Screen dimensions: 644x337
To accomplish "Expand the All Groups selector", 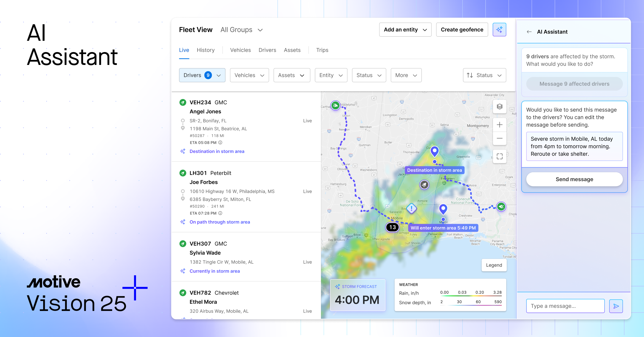I will (241, 30).
